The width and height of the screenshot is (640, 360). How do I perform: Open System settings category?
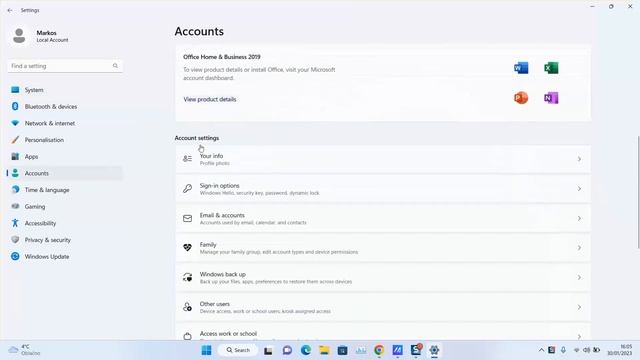click(65, 90)
